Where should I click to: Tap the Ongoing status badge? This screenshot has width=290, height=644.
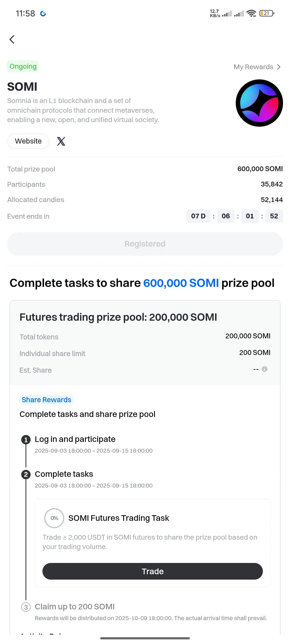23,66
